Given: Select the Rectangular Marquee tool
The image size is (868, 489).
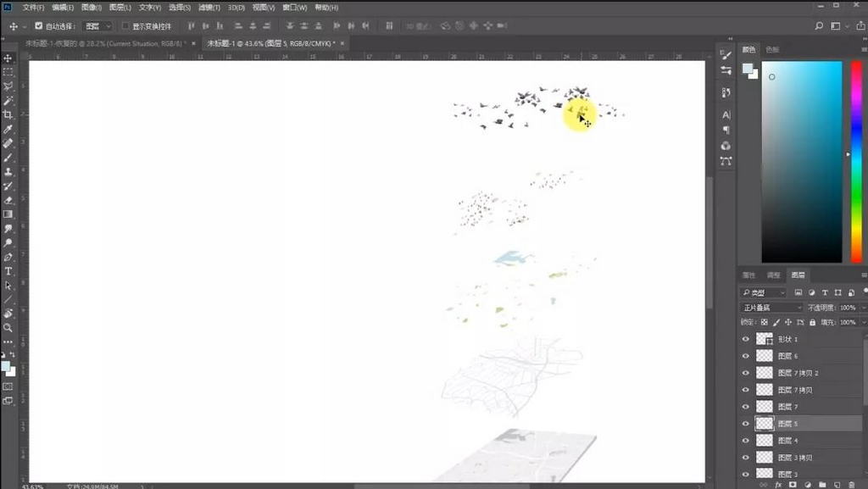Looking at the screenshot, I should point(8,72).
